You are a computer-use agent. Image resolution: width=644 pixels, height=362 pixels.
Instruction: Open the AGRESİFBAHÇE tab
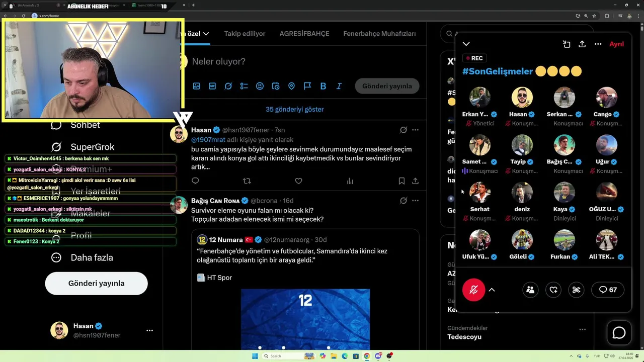[x=304, y=34]
